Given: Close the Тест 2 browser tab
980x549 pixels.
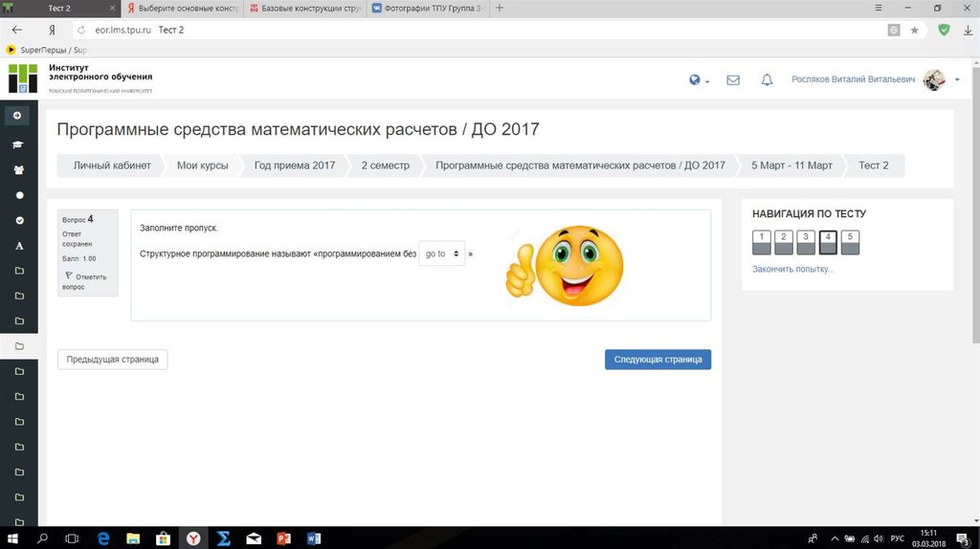Looking at the screenshot, I should (112, 8).
